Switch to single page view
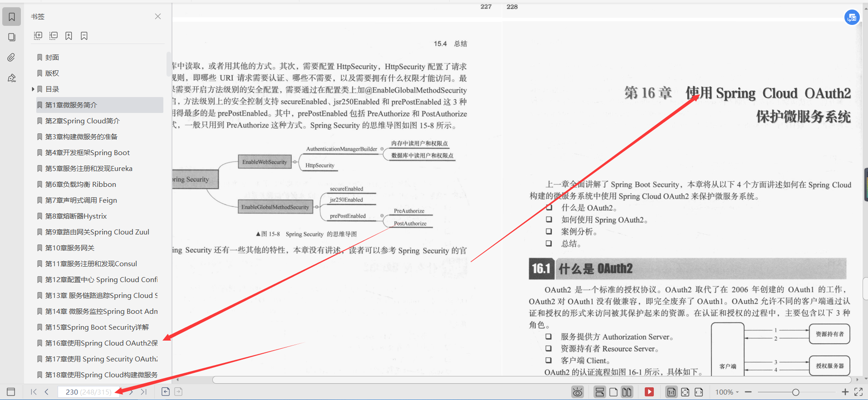The width and height of the screenshot is (868, 400). coord(613,392)
